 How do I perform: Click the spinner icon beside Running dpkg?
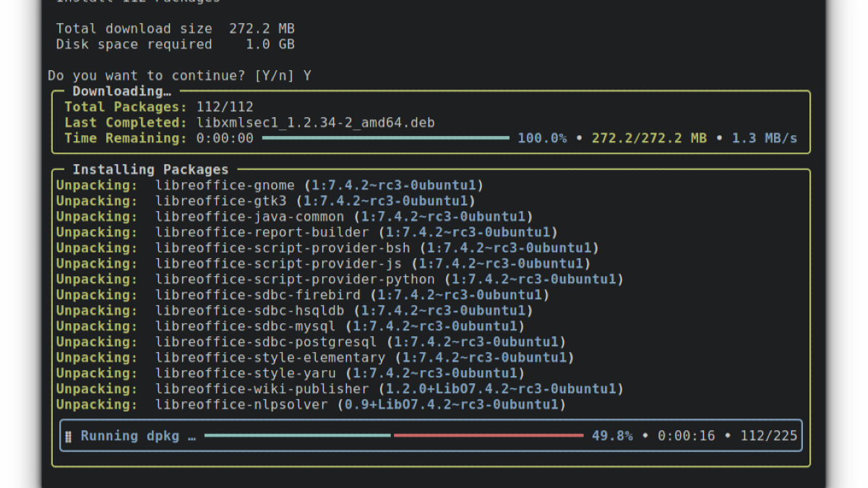(69, 436)
